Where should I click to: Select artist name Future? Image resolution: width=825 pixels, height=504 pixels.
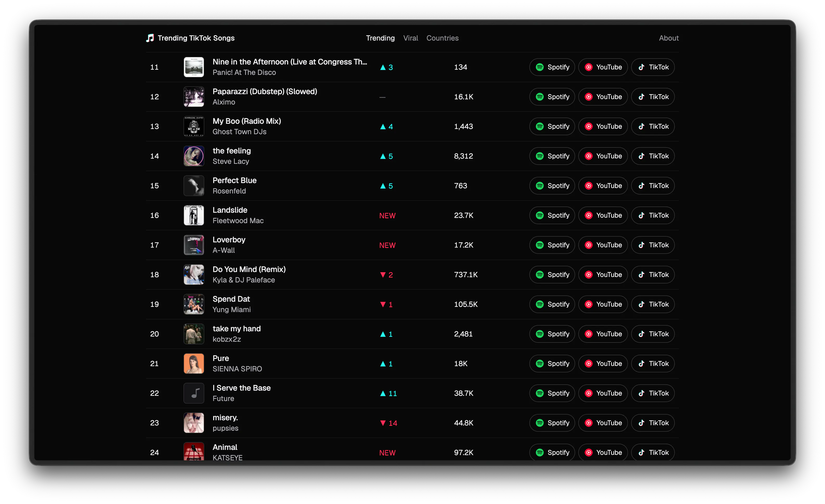[x=223, y=399]
